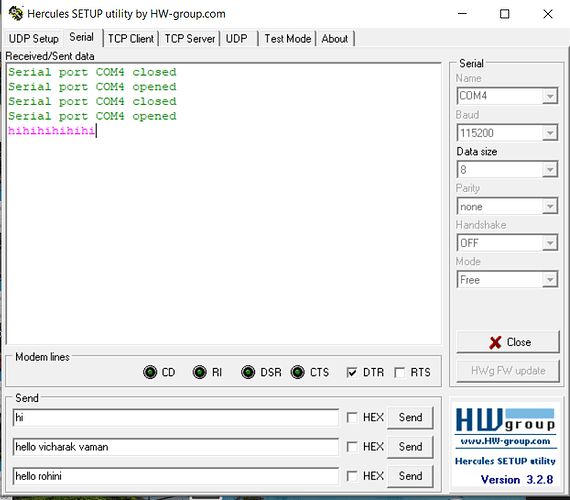Image resolution: width=570 pixels, height=500 pixels.
Task: Click the CD modem line indicator
Action: point(150,372)
